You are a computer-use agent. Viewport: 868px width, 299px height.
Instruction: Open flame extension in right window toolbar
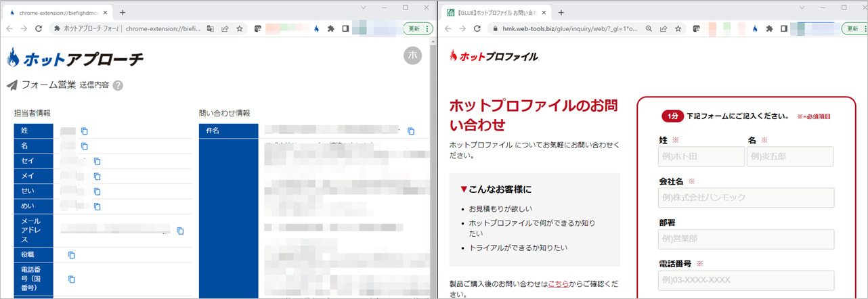point(755,29)
